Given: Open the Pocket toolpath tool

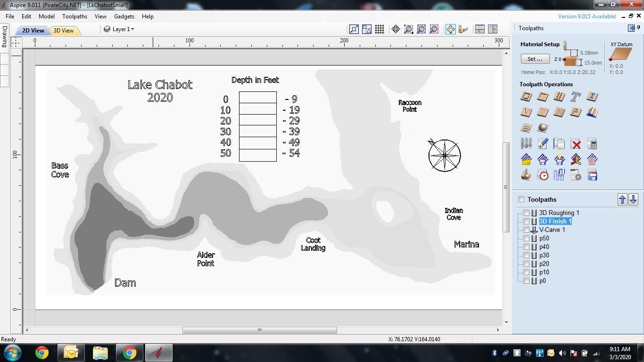Looking at the screenshot, I should (543, 97).
